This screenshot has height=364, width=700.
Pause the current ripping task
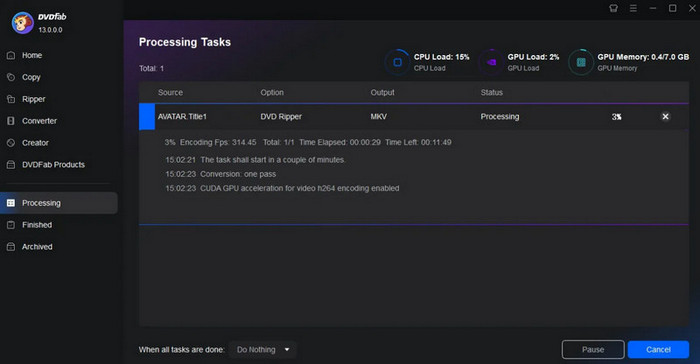click(593, 350)
